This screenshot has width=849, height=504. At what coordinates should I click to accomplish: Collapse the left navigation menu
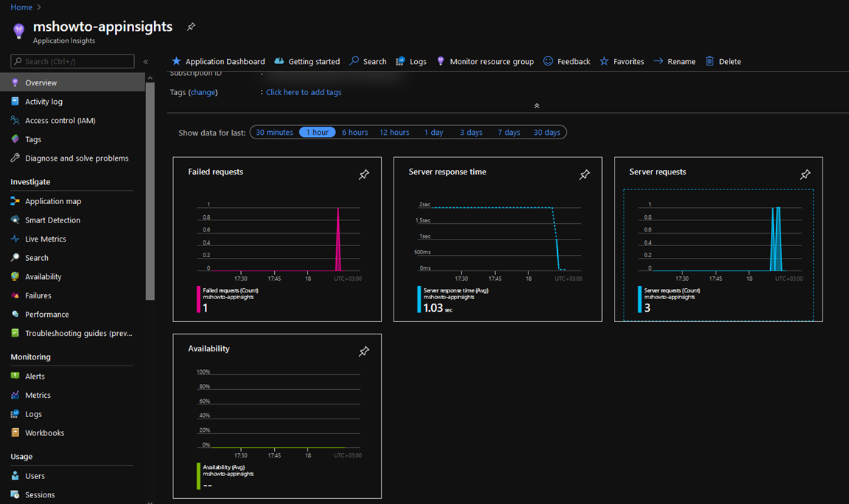click(x=146, y=62)
